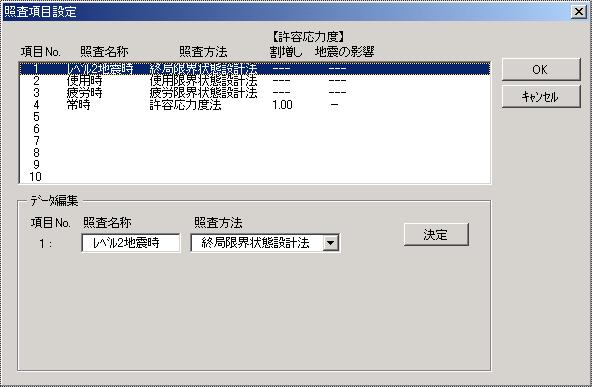592x387 pixels.
Task: Select empty row 7 in list
Action: [255, 141]
